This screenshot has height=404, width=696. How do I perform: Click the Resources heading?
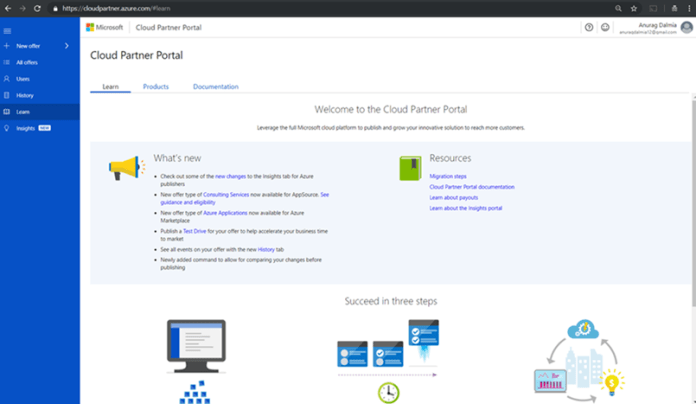450,158
